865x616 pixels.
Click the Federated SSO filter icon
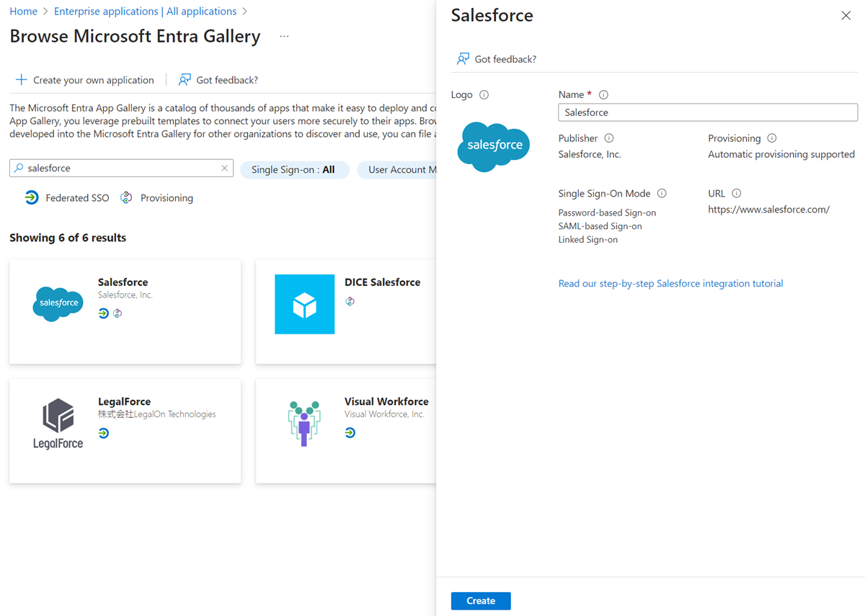tap(31, 197)
